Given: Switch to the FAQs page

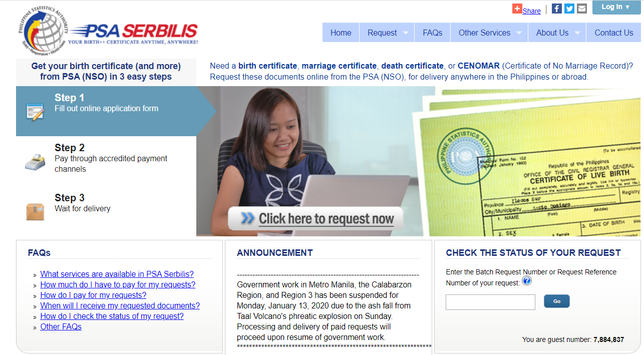Looking at the screenshot, I should (432, 32).
